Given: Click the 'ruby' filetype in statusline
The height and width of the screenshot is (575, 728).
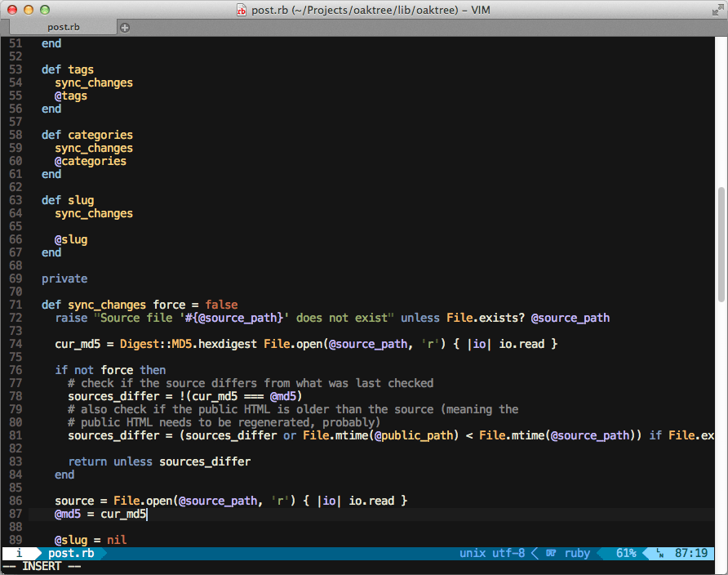Looking at the screenshot, I should 577,553.
